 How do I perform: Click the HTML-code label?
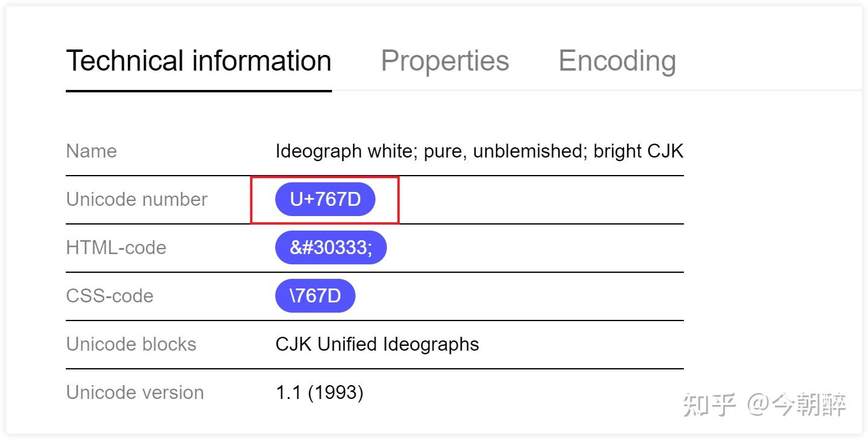(116, 247)
